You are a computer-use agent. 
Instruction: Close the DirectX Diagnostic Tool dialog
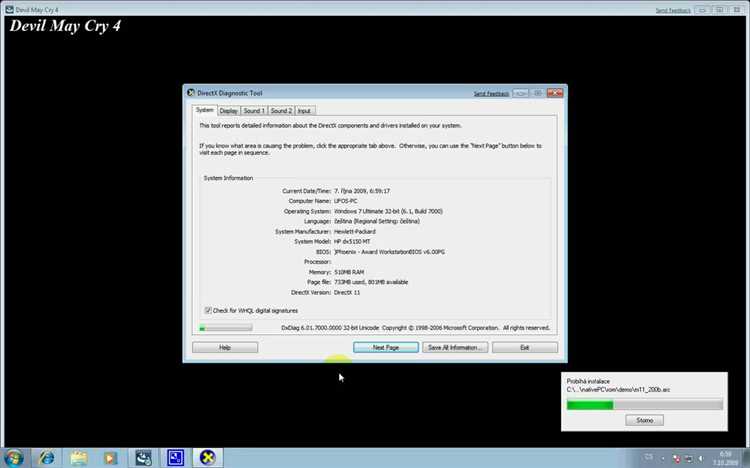[555, 93]
